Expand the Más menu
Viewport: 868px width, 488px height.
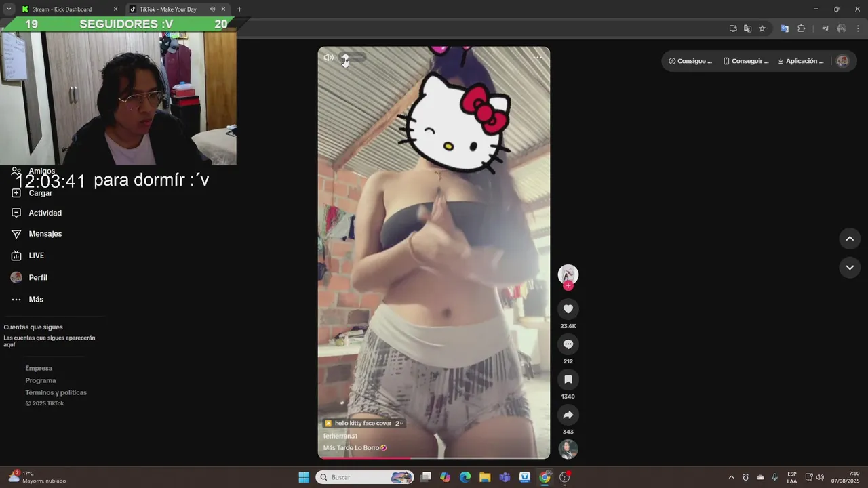pos(27,299)
